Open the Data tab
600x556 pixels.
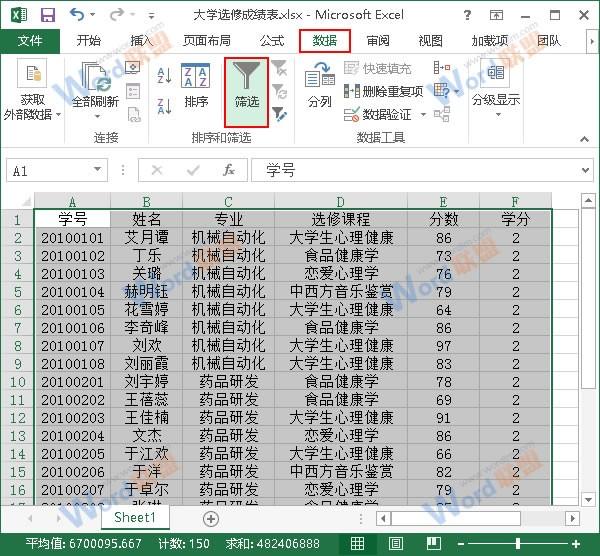pos(324,41)
